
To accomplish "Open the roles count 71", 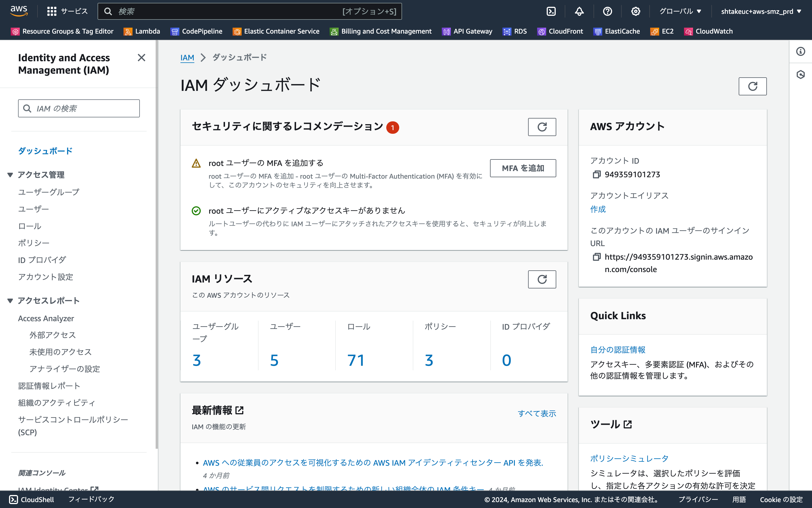I will click(x=356, y=360).
